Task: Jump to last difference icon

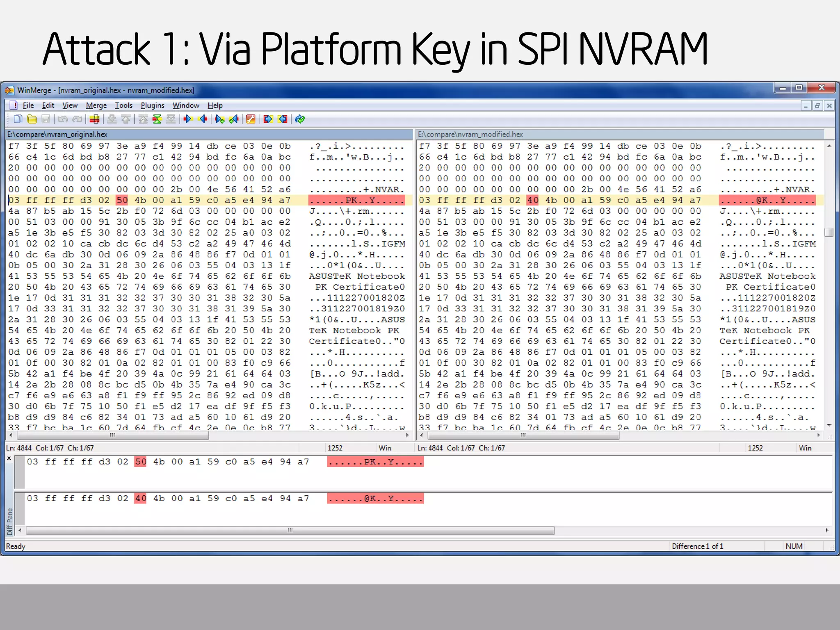Action: point(171,119)
